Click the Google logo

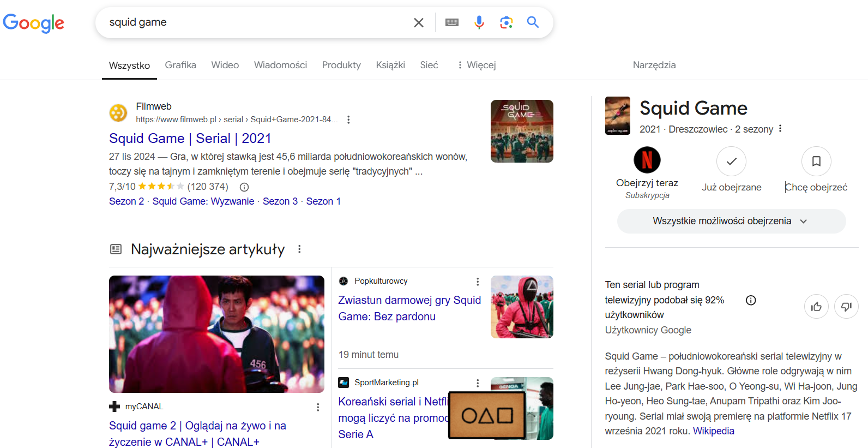click(33, 23)
